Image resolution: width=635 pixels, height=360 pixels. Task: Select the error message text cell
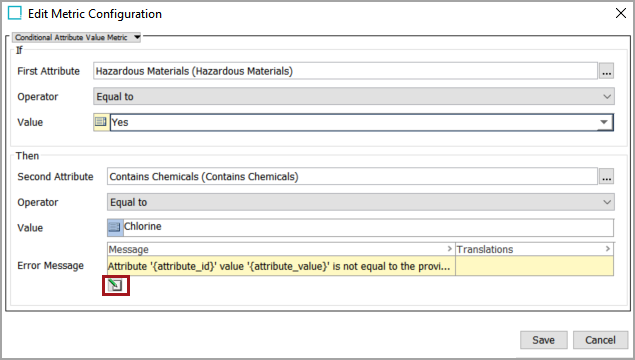point(281,266)
